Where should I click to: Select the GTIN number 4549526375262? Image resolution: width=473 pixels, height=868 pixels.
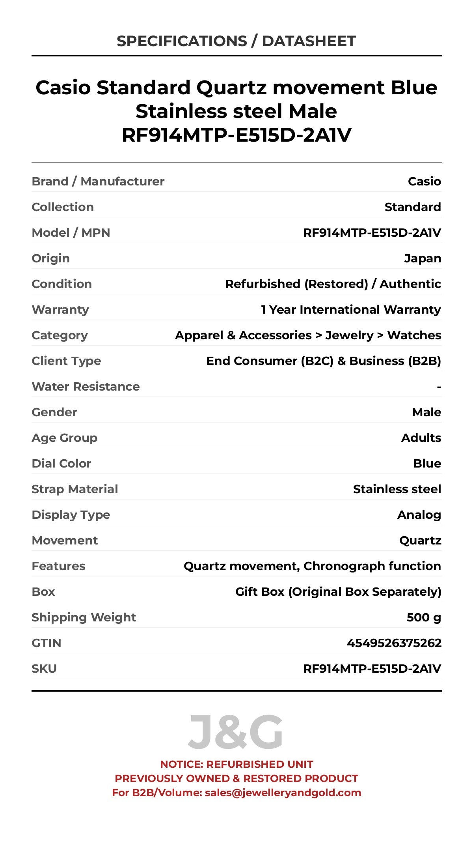click(394, 643)
